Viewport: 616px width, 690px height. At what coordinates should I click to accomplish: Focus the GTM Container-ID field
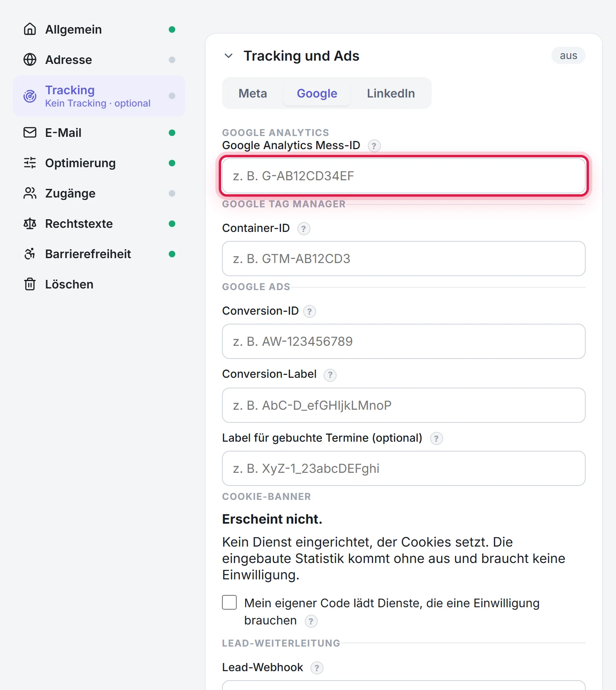(x=404, y=259)
